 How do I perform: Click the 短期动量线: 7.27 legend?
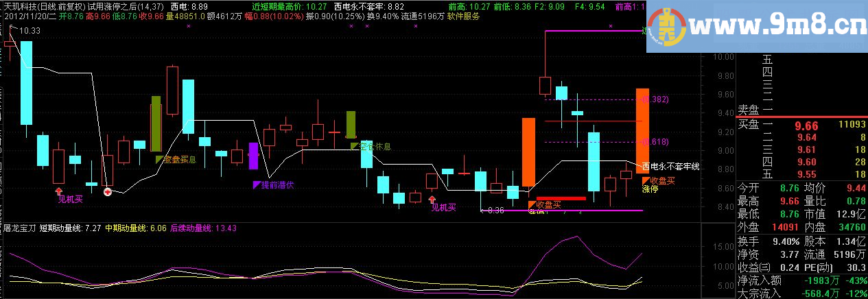[x=71, y=227]
